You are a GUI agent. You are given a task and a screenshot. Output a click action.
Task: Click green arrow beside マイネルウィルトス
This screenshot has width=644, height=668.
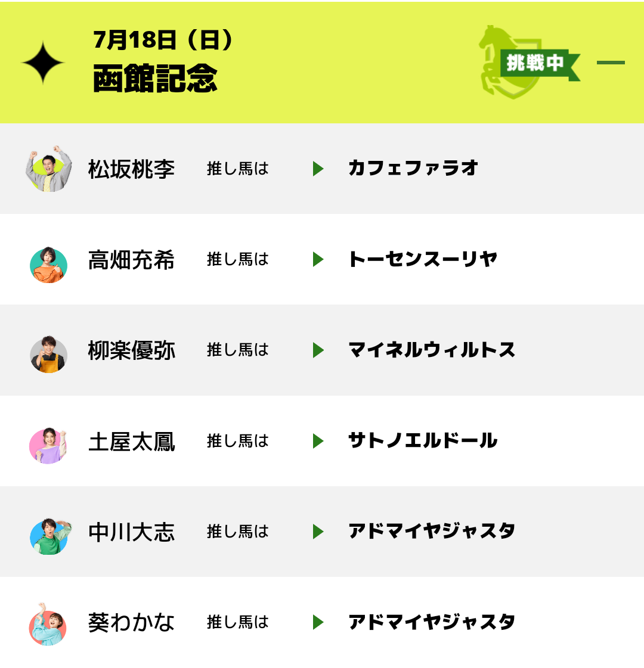(x=318, y=350)
